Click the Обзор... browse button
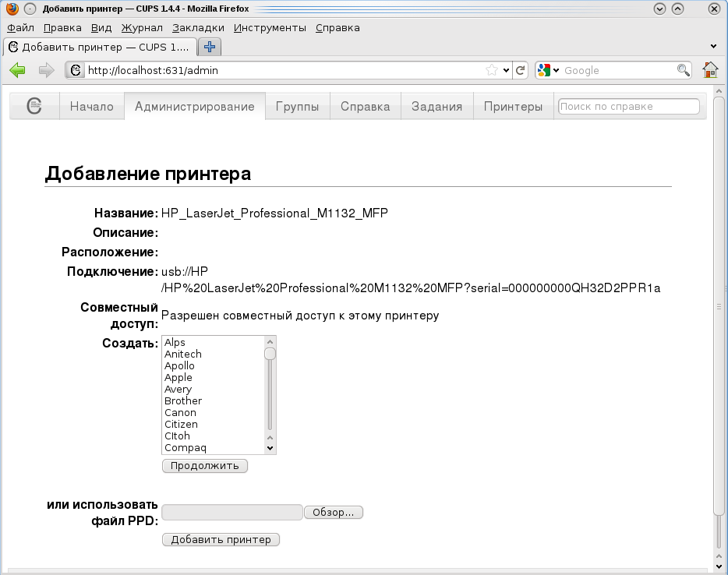Screen dimensions: 728x575 point(334,513)
